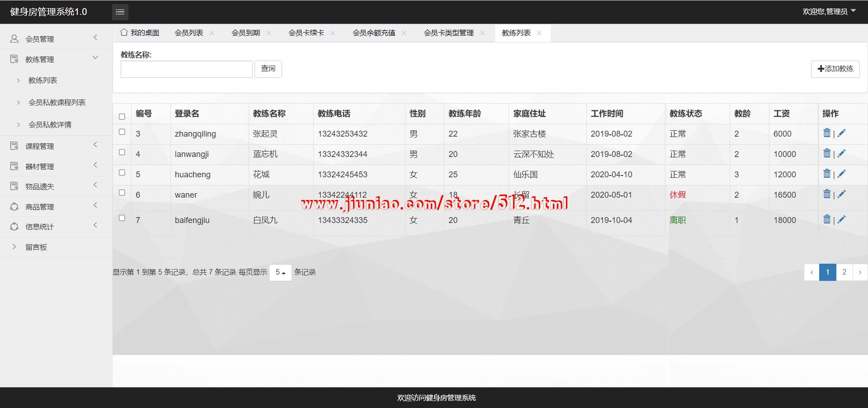868x408 pixels.
Task: Open the 管理员 user dropdown
Action: pyautogui.click(x=829, y=12)
